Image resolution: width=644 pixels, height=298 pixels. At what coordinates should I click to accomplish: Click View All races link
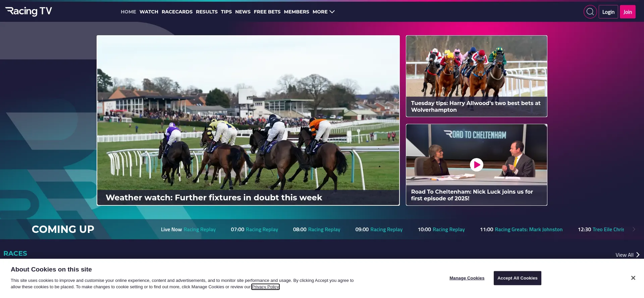[x=627, y=255]
